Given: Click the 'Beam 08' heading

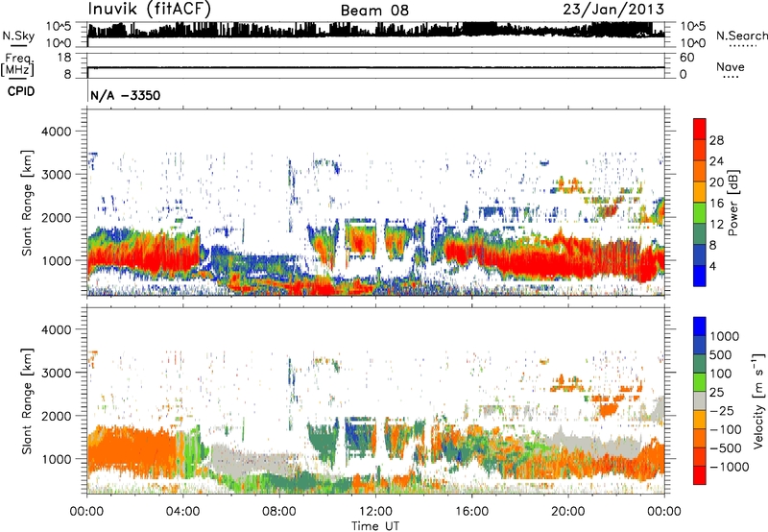Looking at the screenshot, I should coord(374,11).
